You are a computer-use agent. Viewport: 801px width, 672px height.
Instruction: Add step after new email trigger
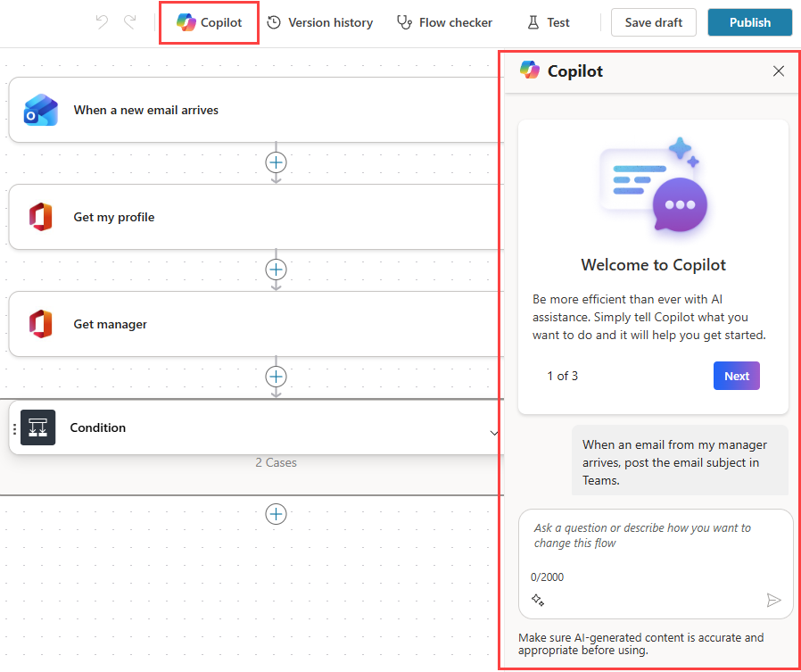[x=276, y=163]
